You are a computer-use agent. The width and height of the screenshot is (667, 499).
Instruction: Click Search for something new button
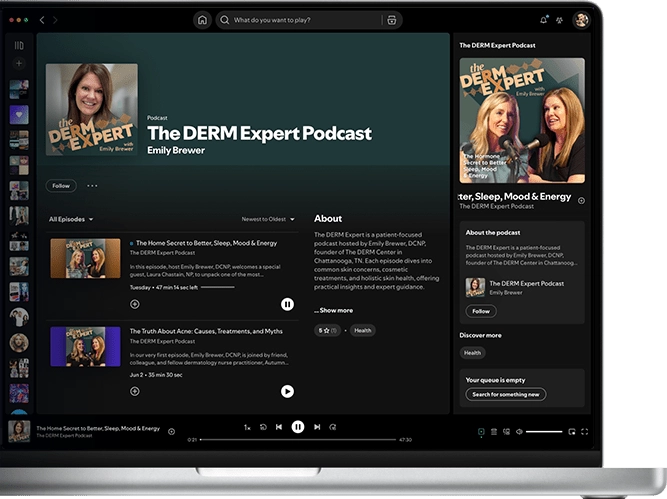[505, 394]
